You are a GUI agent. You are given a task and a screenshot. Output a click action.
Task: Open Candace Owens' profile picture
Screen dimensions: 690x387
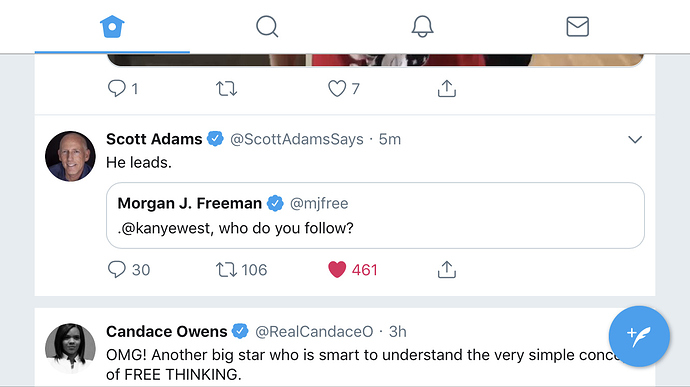point(70,349)
